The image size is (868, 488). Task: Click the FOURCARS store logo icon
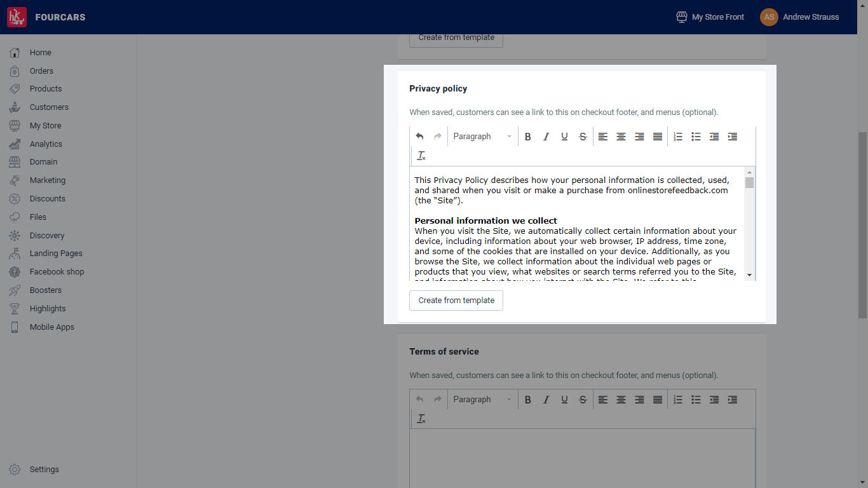click(17, 17)
